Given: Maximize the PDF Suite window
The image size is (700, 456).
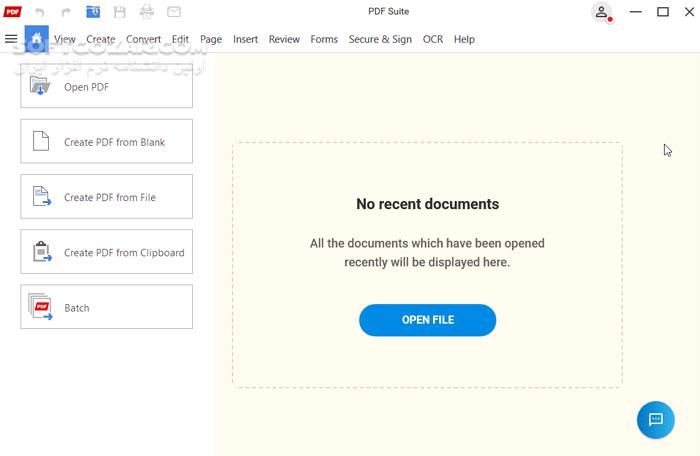Looking at the screenshot, I should point(663,12).
